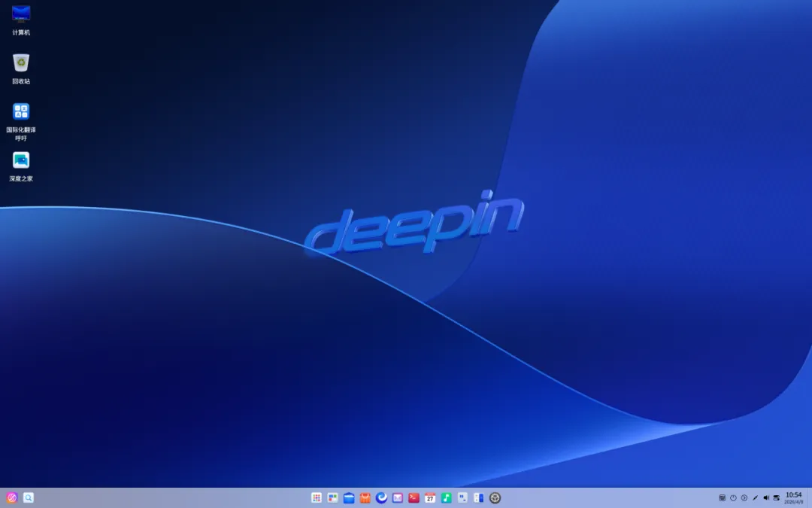The height and width of the screenshot is (508, 812).
Task: Open the multitasking view dock icon
Action: coord(332,497)
